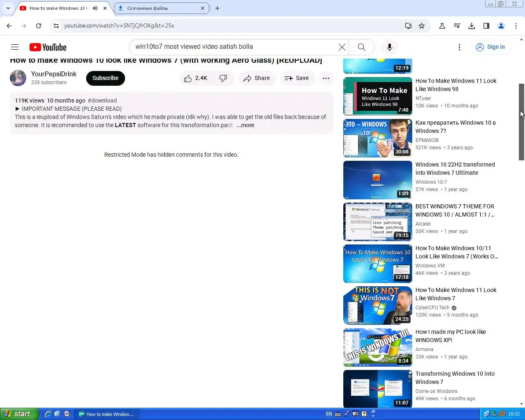The width and height of the screenshot is (525, 420).
Task: Run search with magnifier button
Action: [361, 47]
